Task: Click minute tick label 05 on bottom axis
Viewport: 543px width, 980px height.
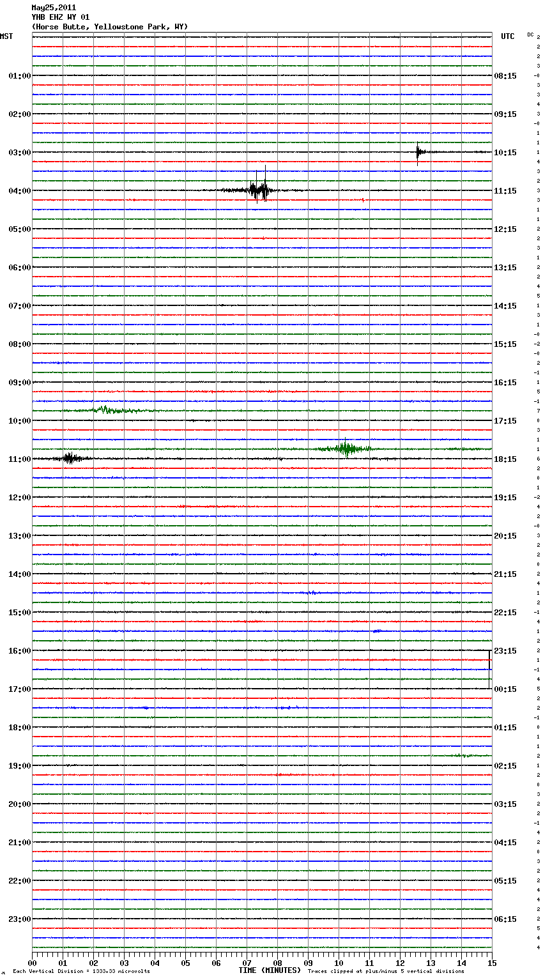Action: [x=185, y=963]
